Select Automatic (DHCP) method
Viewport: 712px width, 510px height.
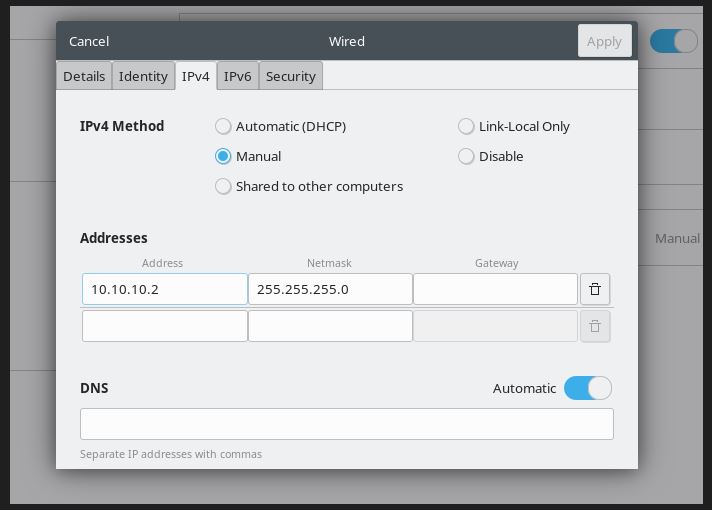223,127
